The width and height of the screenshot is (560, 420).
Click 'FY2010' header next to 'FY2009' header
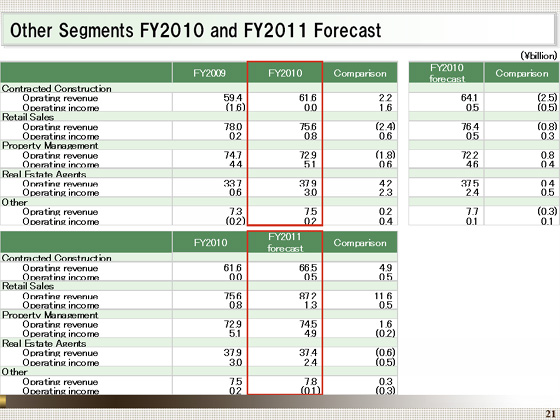[x=285, y=73]
